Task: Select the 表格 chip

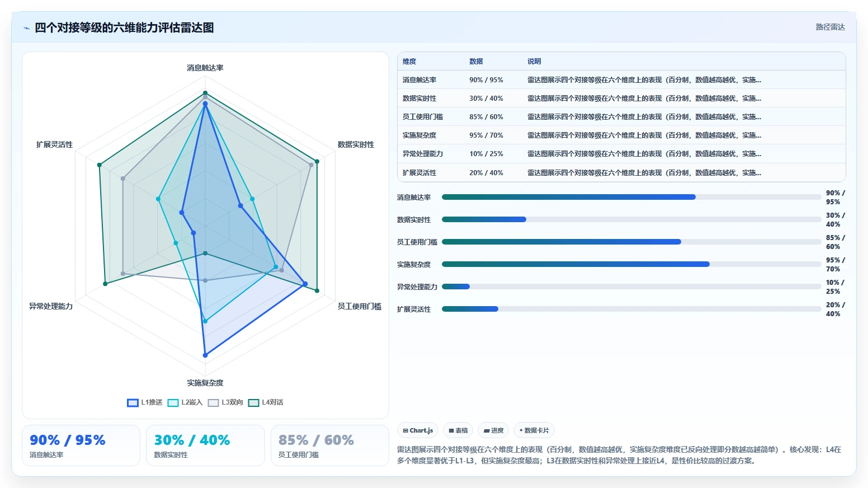Action: pos(458,430)
